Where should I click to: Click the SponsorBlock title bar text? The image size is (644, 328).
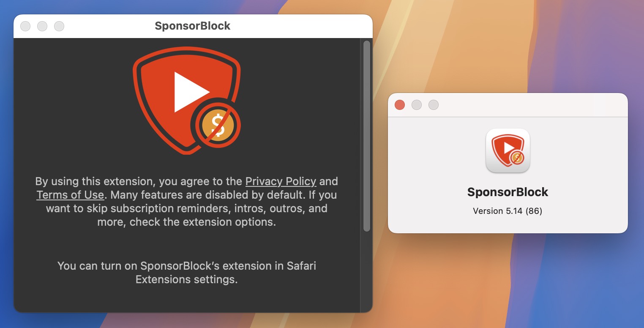click(x=194, y=26)
